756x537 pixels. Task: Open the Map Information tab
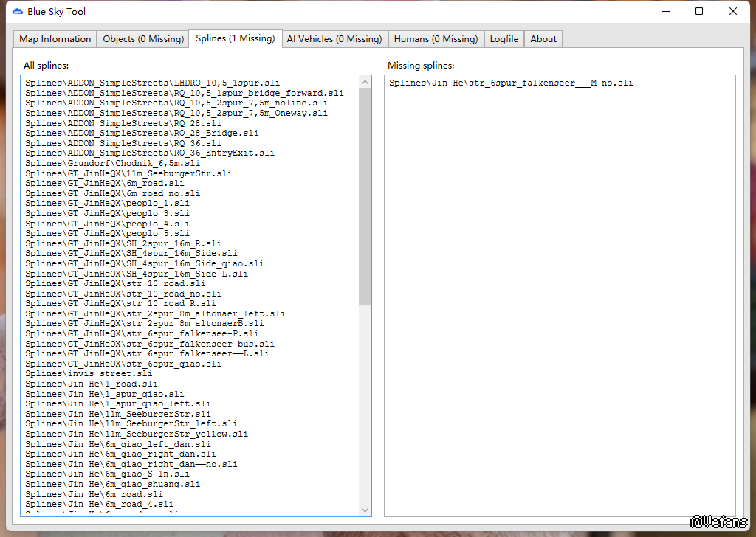tap(55, 39)
